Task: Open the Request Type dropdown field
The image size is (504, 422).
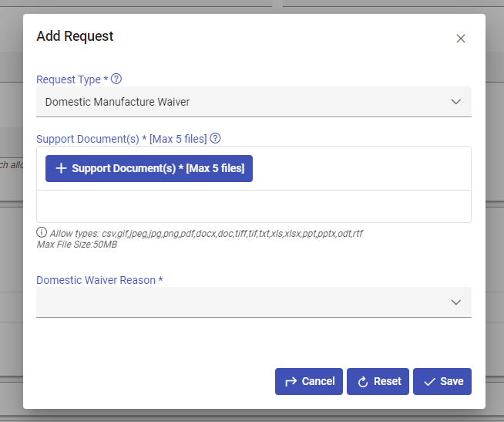Action: [x=239, y=102]
